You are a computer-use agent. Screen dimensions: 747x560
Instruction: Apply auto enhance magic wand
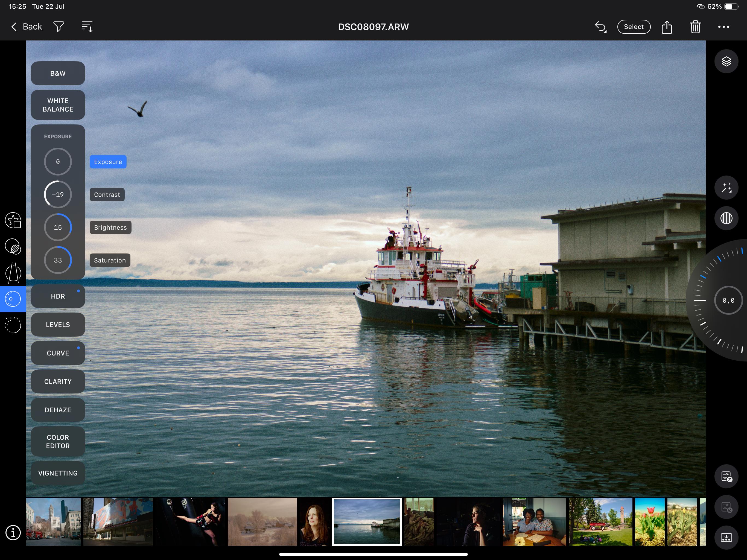click(x=726, y=188)
